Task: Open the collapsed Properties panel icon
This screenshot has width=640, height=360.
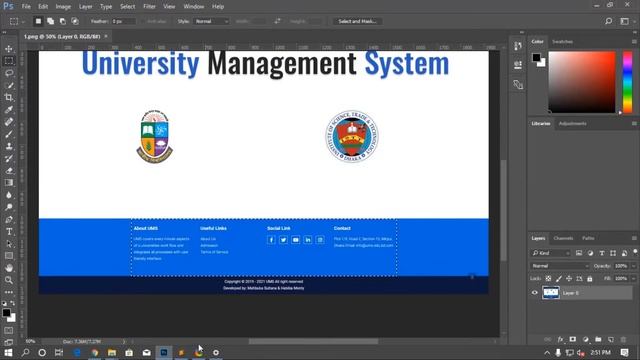Action: 518,65
